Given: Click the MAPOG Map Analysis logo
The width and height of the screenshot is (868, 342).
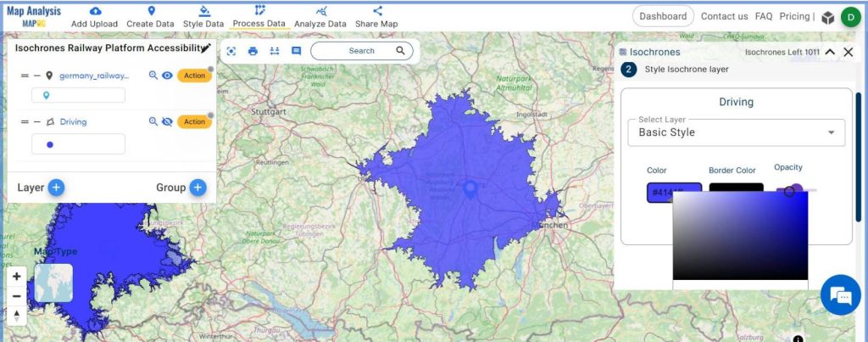Looking at the screenshot, I should pos(34,17).
